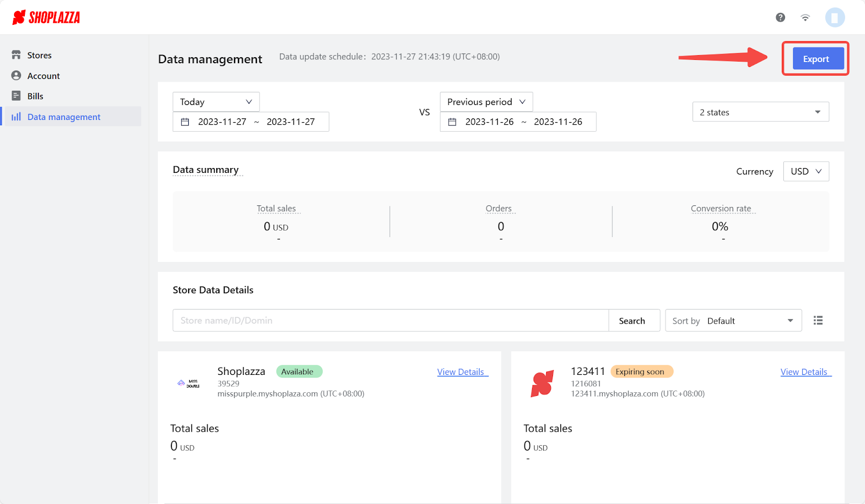The image size is (865, 504).
Task: Open the USD currency dropdown
Action: tap(806, 171)
